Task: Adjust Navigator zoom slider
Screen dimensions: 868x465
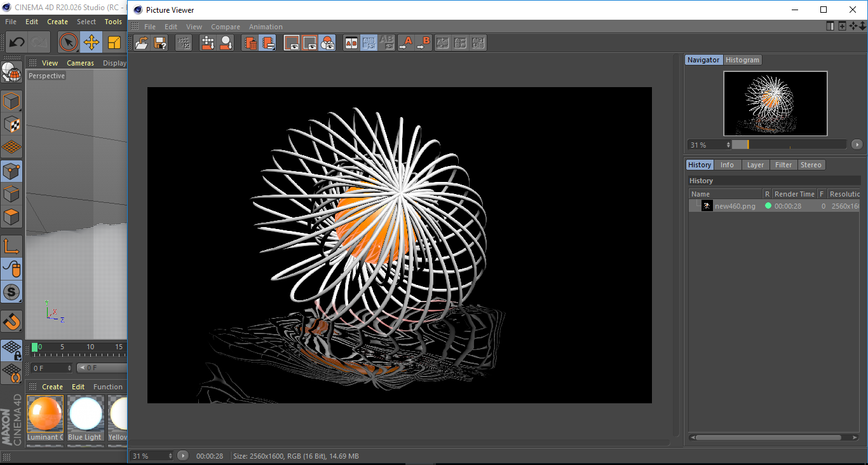Action: 789,144
